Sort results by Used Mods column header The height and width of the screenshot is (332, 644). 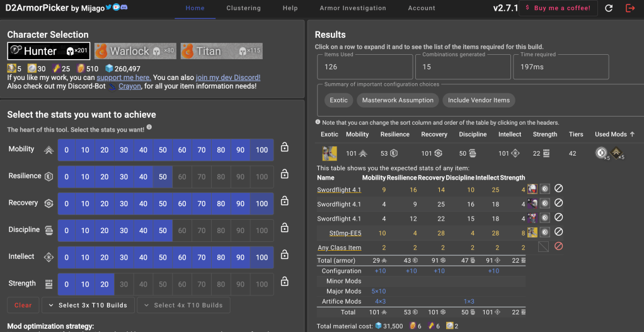(615, 134)
